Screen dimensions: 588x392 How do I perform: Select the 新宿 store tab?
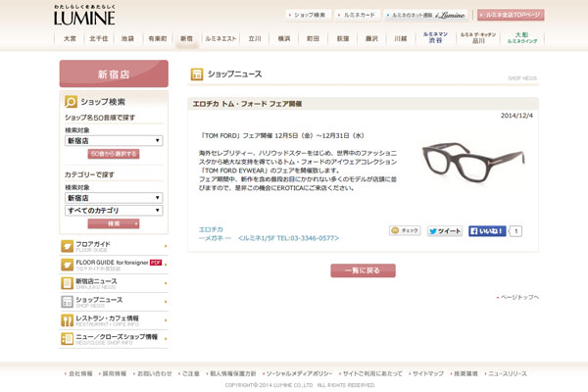tap(186, 39)
